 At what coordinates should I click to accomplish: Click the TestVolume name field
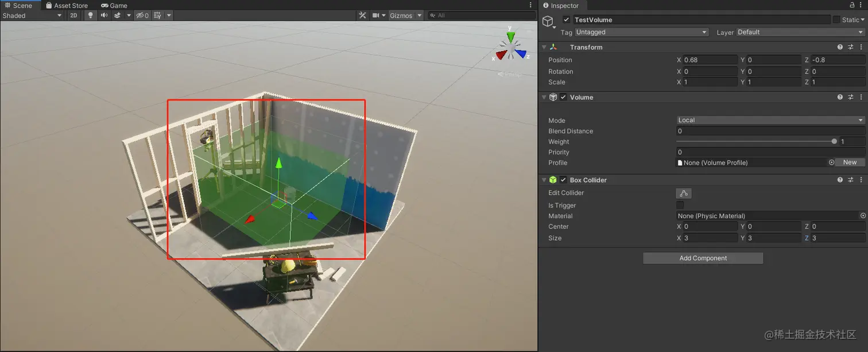[x=701, y=20]
